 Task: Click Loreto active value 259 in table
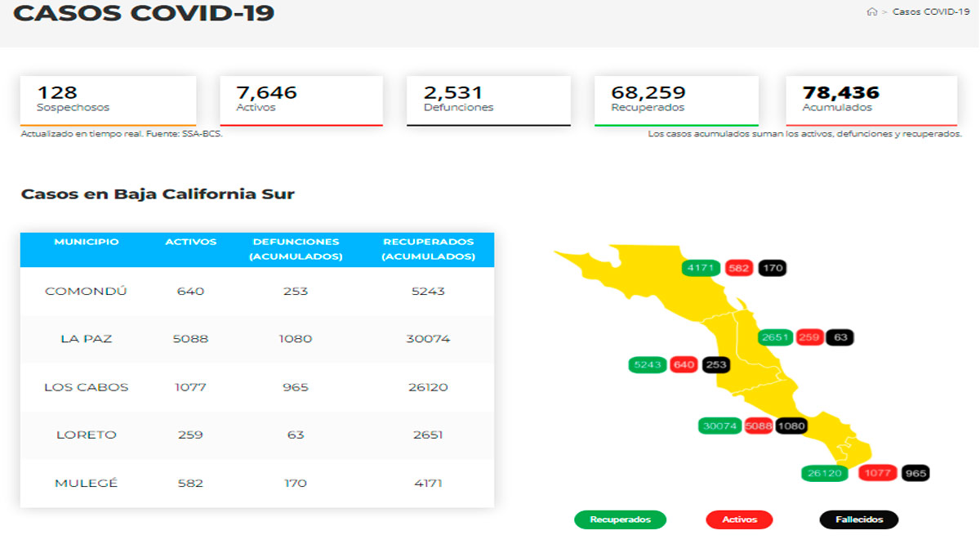point(191,435)
